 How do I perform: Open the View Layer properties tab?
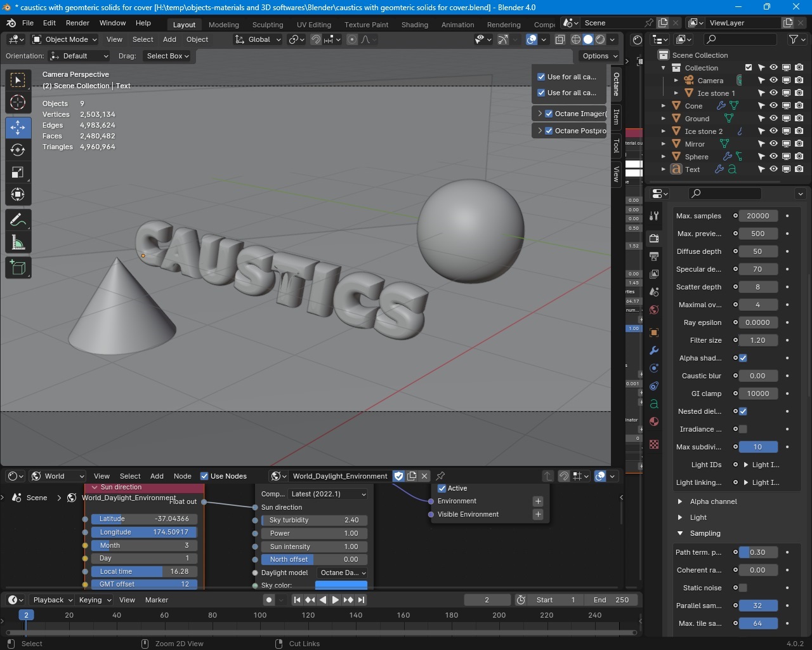[654, 274]
